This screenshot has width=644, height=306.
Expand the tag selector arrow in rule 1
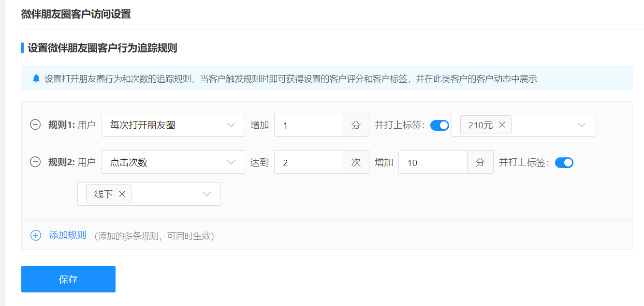(582, 125)
